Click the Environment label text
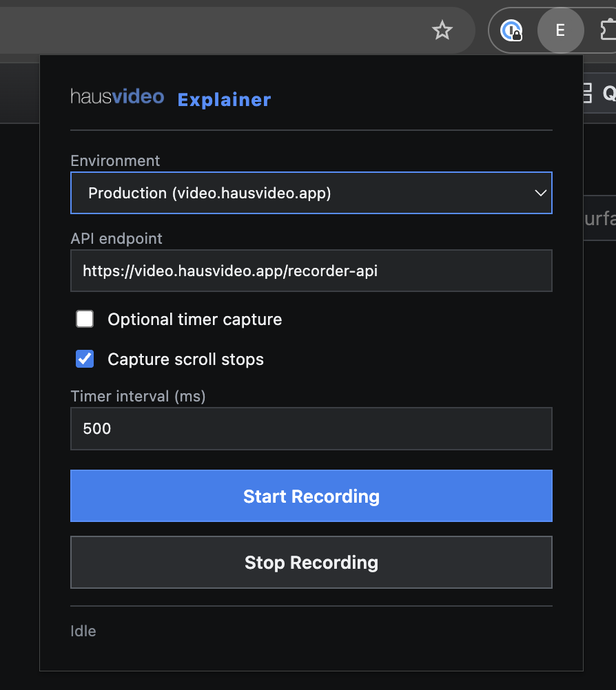Image resolution: width=616 pixels, height=690 pixels. pyautogui.click(x=115, y=160)
